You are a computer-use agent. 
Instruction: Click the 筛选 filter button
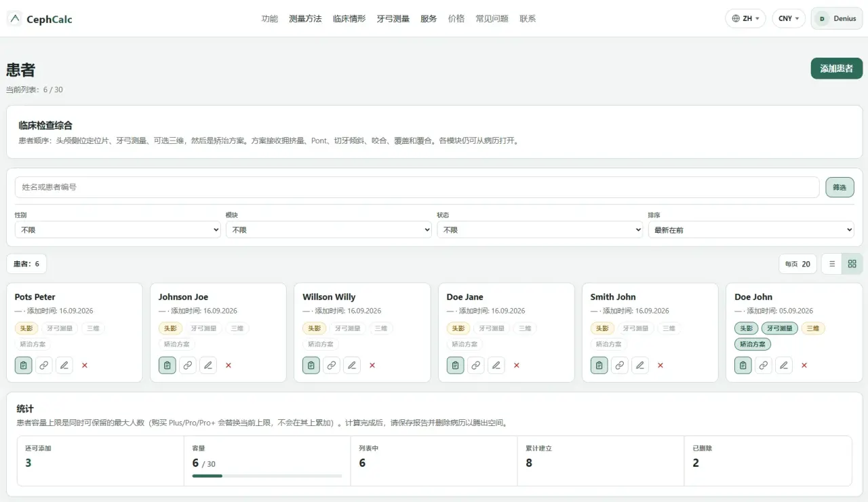(840, 187)
